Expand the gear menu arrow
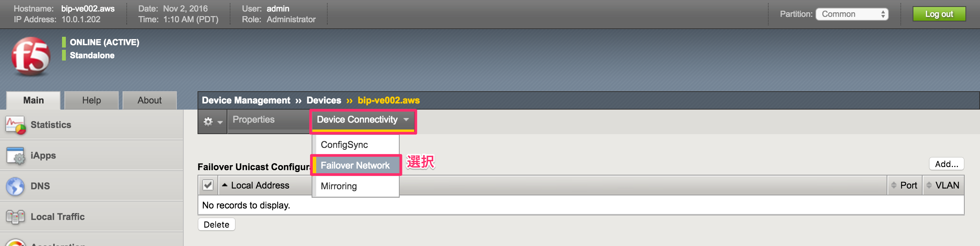The image size is (980, 246). (x=220, y=122)
